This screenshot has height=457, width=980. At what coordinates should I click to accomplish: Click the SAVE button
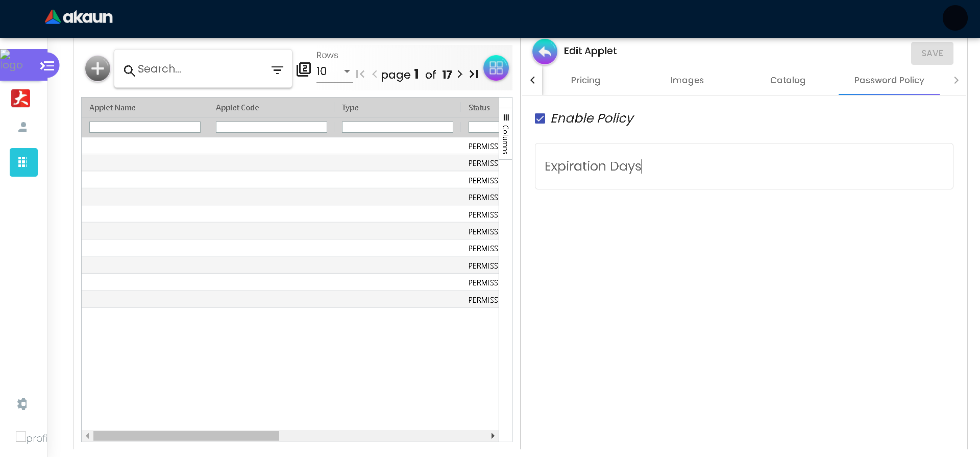[932, 54]
